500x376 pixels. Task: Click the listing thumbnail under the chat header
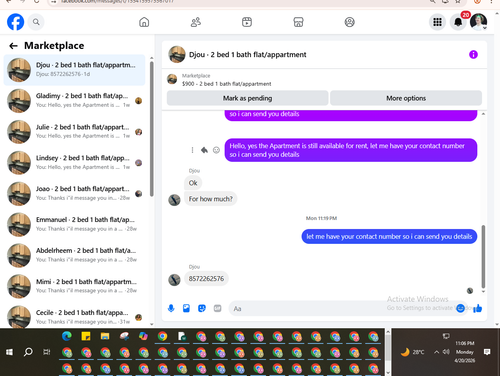pyautogui.click(x=172, y=79)
